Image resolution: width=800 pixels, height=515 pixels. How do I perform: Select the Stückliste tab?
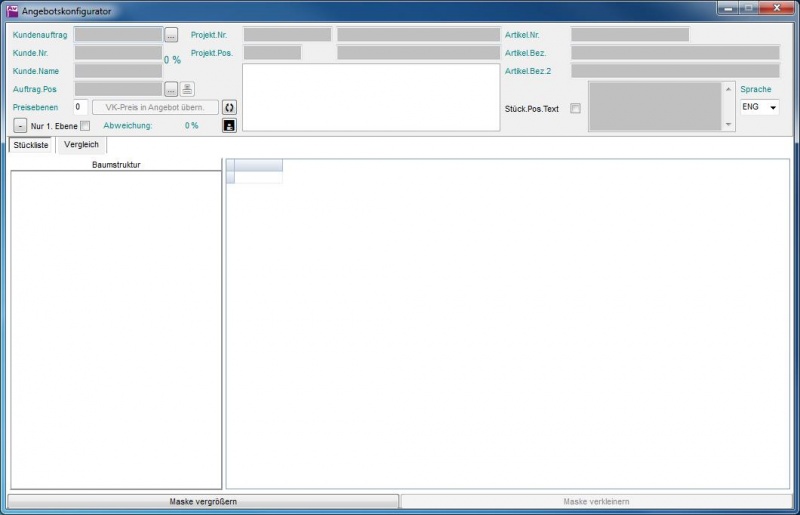coord(31,145)
